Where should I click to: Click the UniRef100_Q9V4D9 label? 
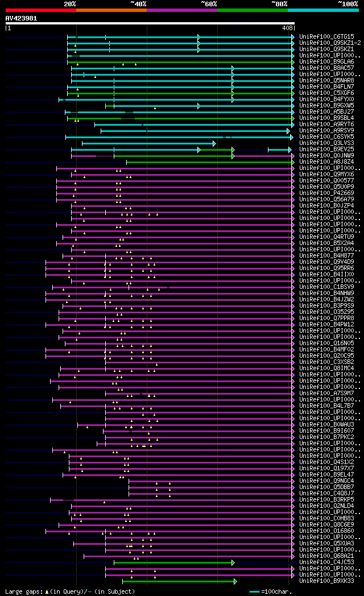click(x=326, y=262)
